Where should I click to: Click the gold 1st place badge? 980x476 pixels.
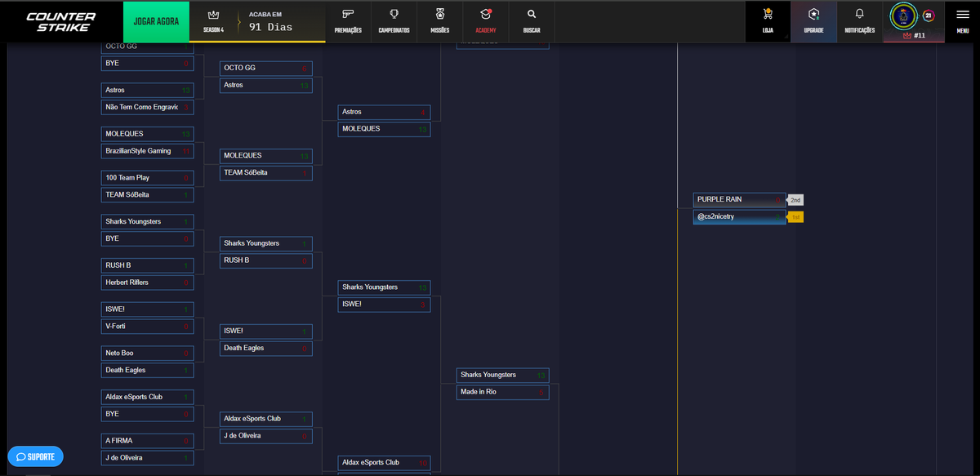pyautogui.click(x=795, y=217)
